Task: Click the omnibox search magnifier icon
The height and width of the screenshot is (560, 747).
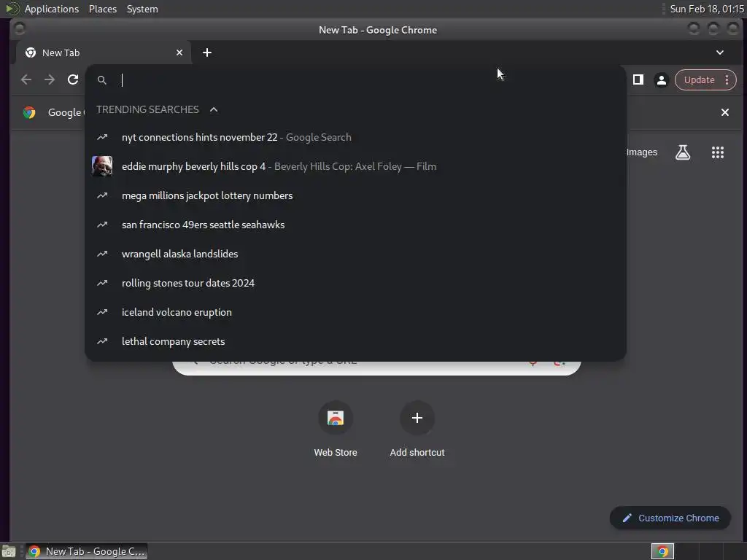Action: tap(101, 80)
